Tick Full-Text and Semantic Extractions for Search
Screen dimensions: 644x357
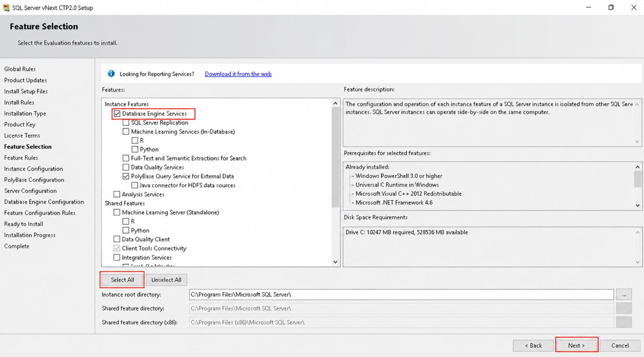tap(126, 158)
